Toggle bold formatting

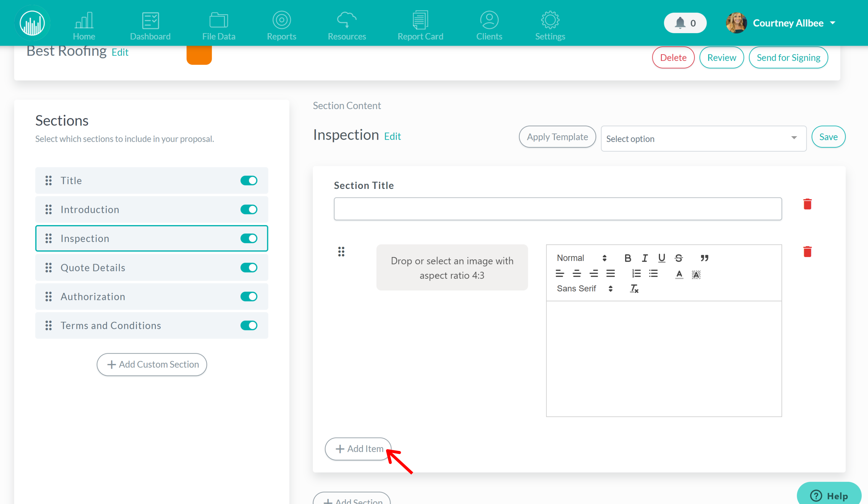tap(627, 258)
